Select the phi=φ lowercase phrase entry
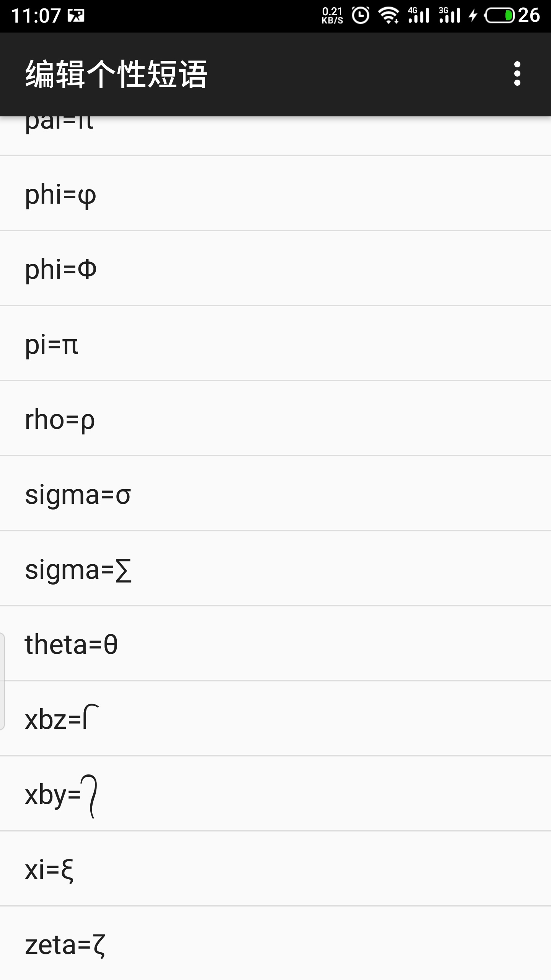 pyautogui.click(x=275, y=193)
